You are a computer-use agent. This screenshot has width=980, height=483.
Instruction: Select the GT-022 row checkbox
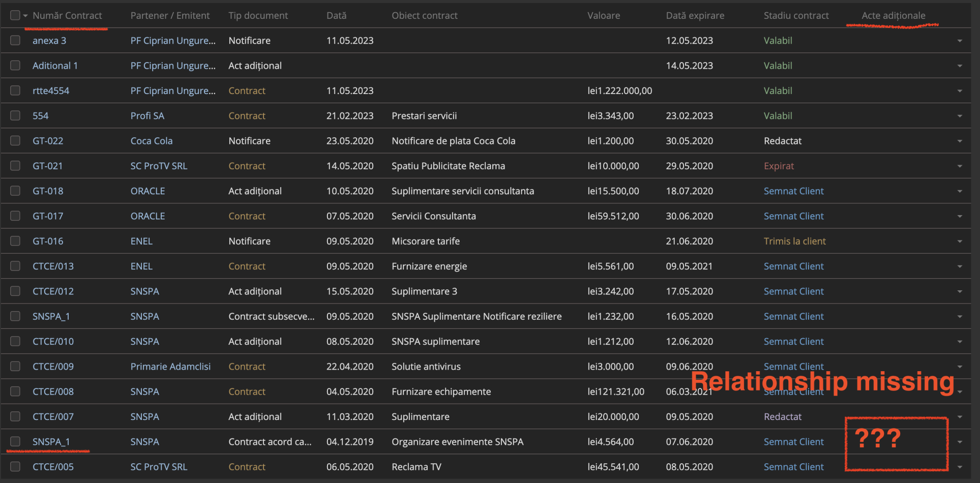coord(15,141)
